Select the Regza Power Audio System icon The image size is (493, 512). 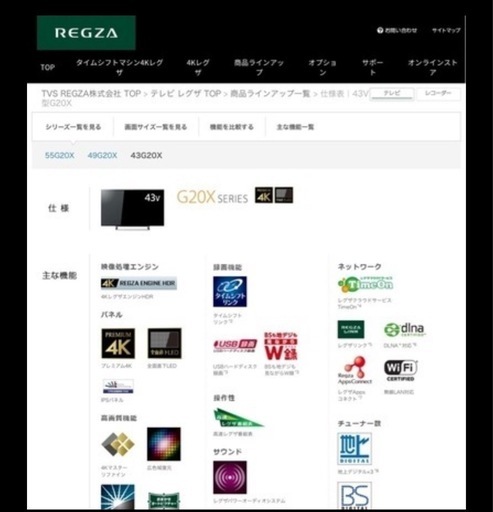tap(230, 477)
